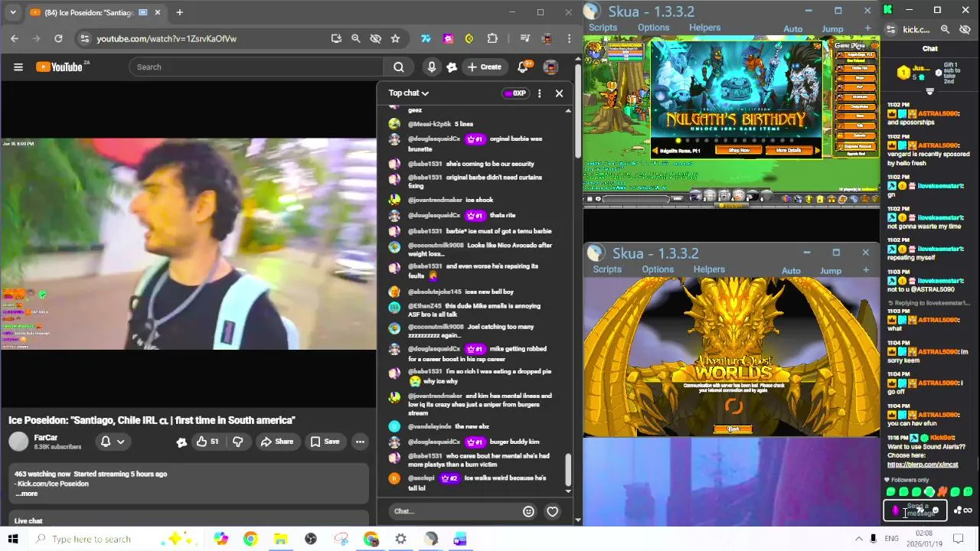Open more actions menu under the video
The height and width of the screenshot is (551, 980).
[x=360, y=442]
